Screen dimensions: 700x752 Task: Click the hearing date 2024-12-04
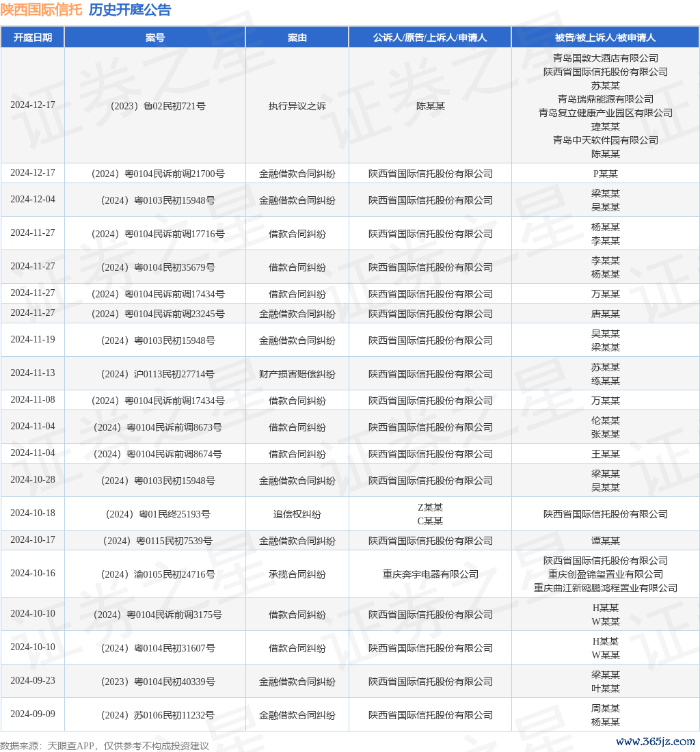coord(33,200)
